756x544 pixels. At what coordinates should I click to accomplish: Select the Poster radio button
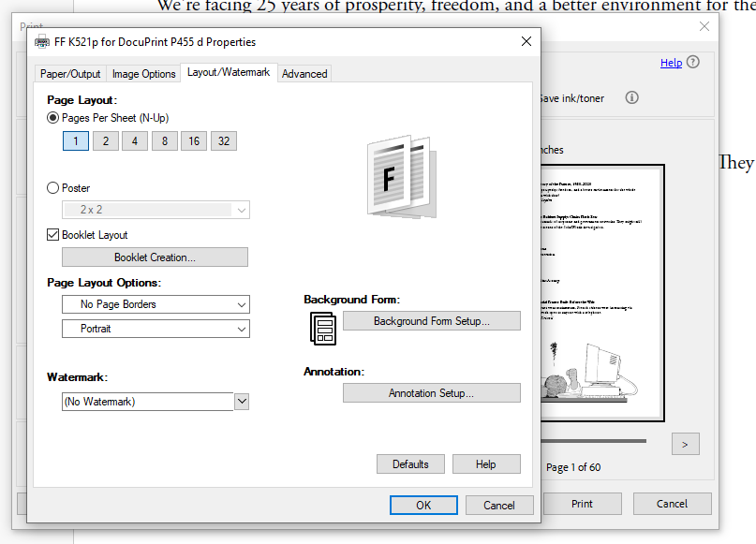click(52, 188)
